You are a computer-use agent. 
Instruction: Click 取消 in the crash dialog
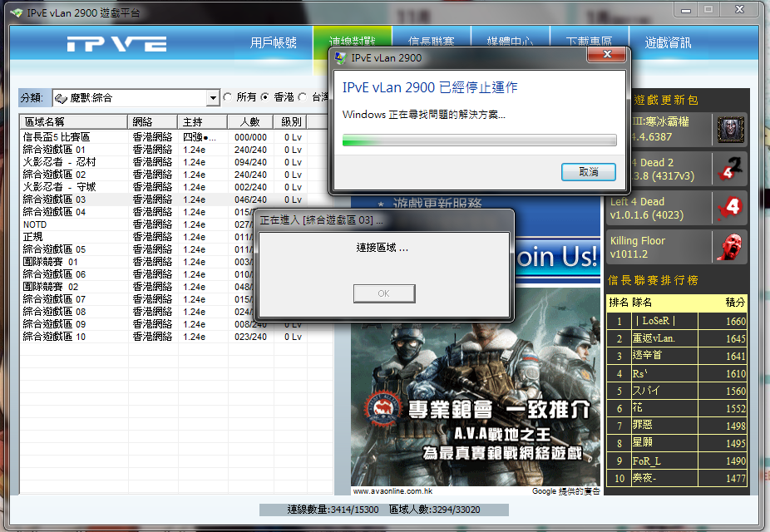[588, 172]
